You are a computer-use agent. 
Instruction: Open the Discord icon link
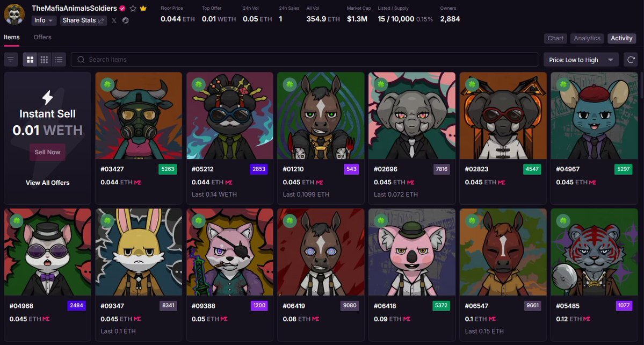coord(125,20)
